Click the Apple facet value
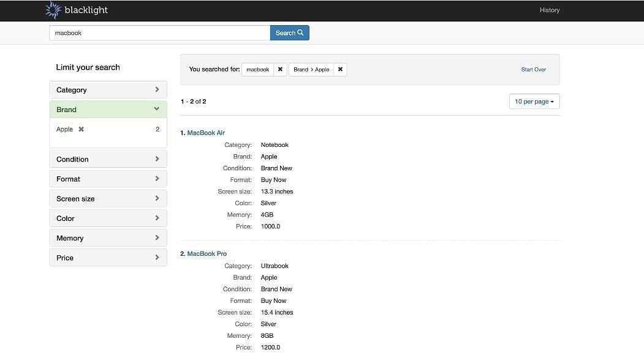Screen dimensions: 644x358 click(64, 129)
